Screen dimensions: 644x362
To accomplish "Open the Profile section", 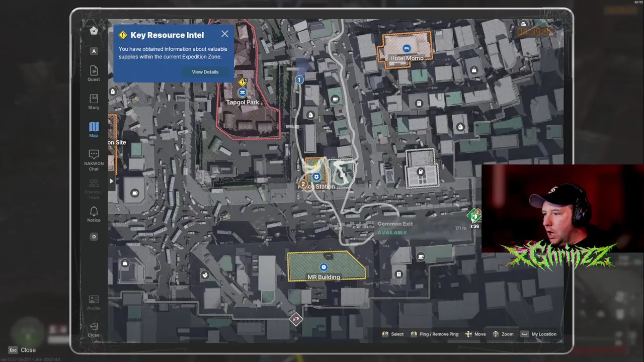I will [94, 303].
